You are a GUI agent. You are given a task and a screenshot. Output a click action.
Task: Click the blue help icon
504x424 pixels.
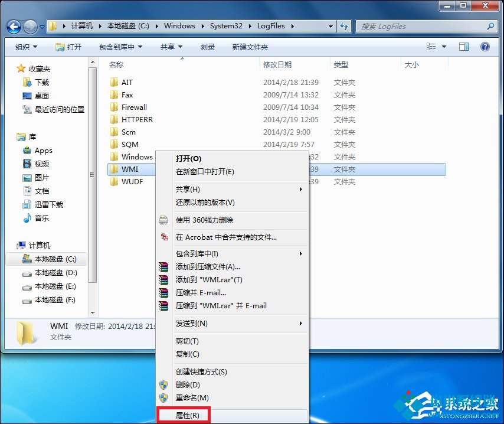(x=485, y=47)
